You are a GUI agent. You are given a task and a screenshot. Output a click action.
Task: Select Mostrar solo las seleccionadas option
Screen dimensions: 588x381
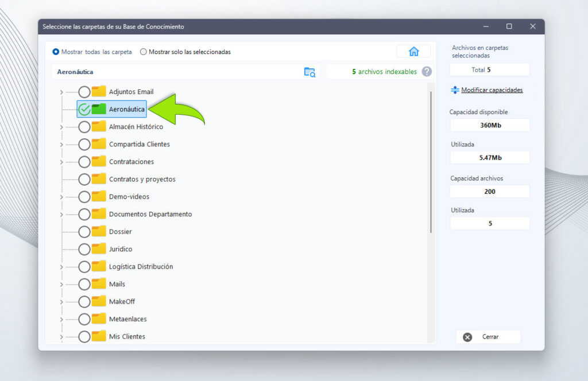click(144, 52)
